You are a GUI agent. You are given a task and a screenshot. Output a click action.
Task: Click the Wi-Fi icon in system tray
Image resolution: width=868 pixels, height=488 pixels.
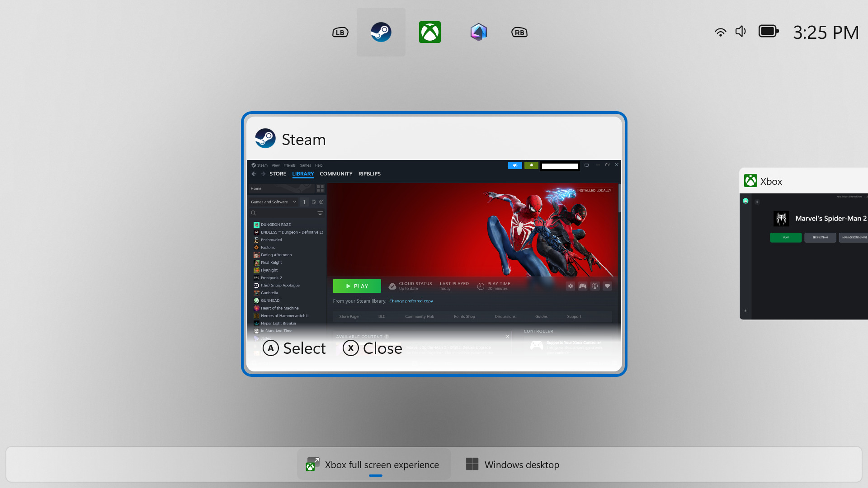tap(720, 32)
